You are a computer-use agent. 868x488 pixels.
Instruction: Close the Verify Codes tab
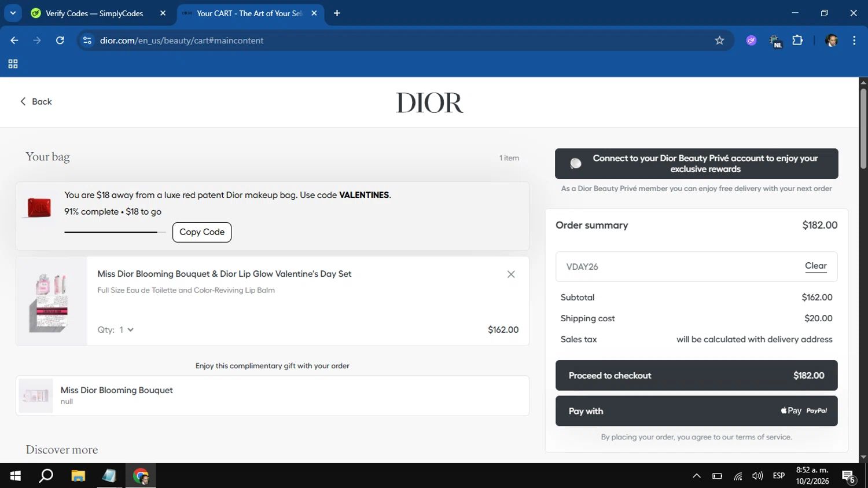tap(163, 13)
